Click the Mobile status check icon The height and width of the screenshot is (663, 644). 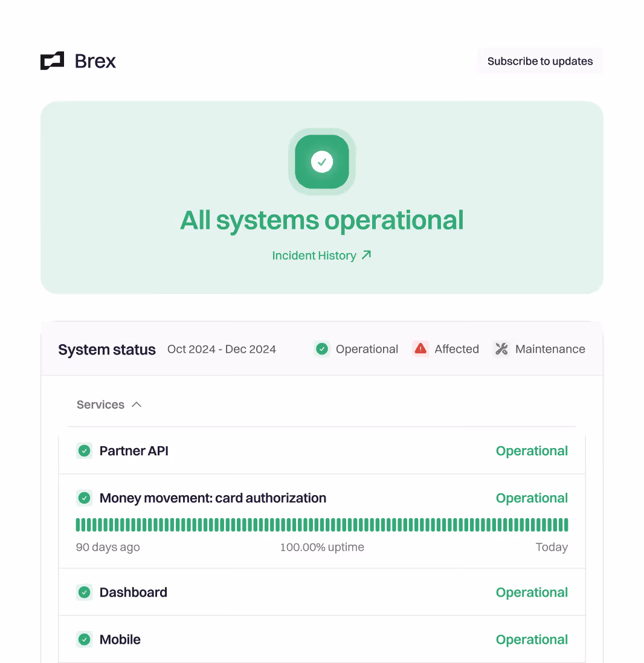click(85, 639)
